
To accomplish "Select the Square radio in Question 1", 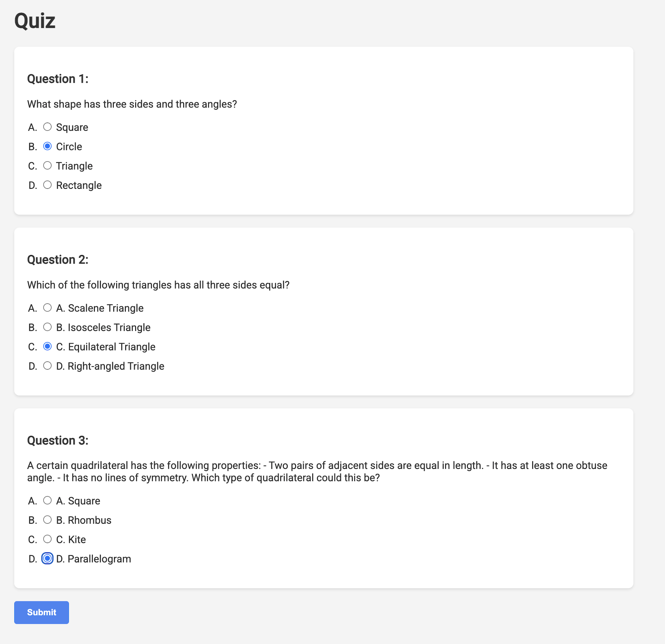I will pos(48,127).
